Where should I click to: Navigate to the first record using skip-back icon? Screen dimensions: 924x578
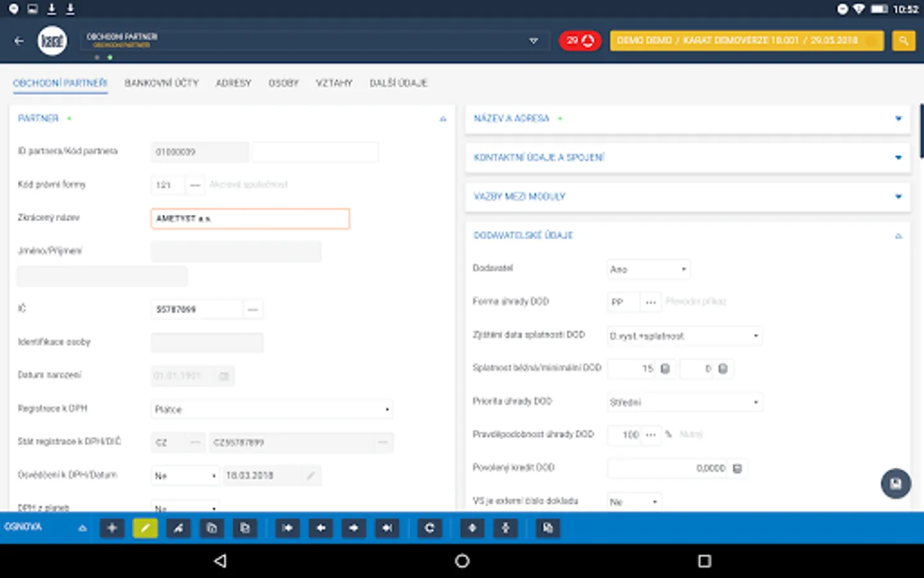[x=287, y=528]
